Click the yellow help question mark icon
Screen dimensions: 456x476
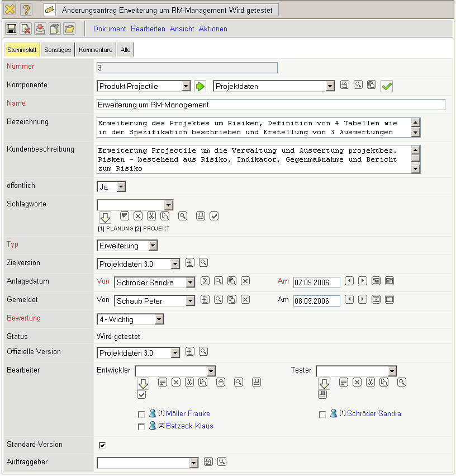26,10
